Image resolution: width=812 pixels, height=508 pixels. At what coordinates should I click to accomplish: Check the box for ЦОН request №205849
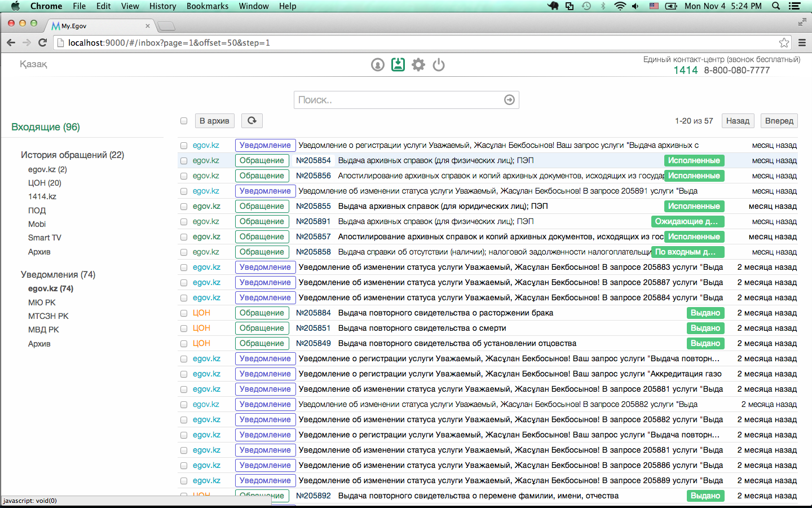(184, 344)
